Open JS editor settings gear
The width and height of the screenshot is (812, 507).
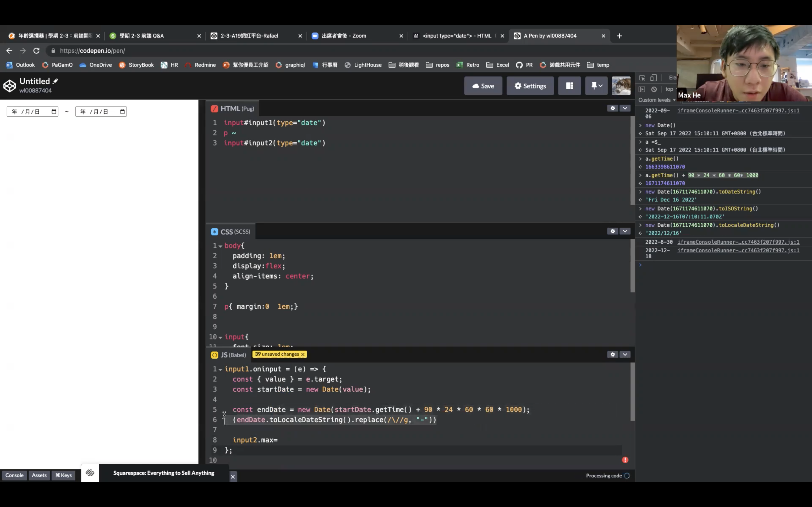tap(612, 354)
